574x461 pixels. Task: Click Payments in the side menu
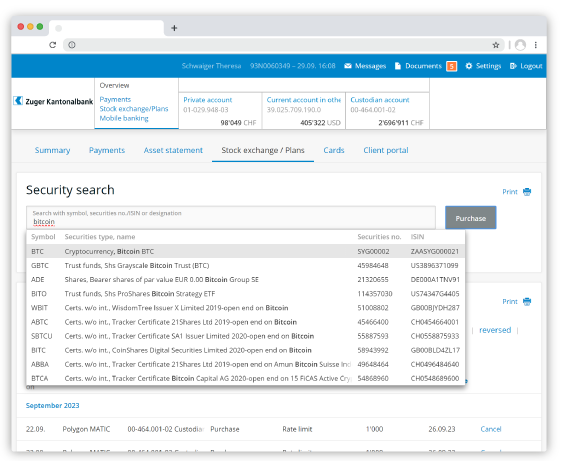[x=115, y=99]
